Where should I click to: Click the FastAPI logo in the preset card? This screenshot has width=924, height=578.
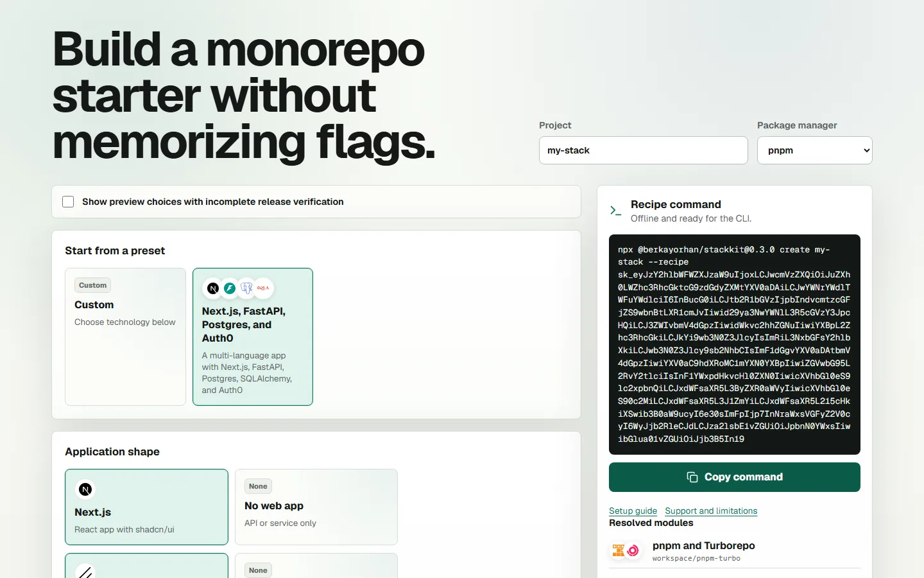(x=230, y=288)
